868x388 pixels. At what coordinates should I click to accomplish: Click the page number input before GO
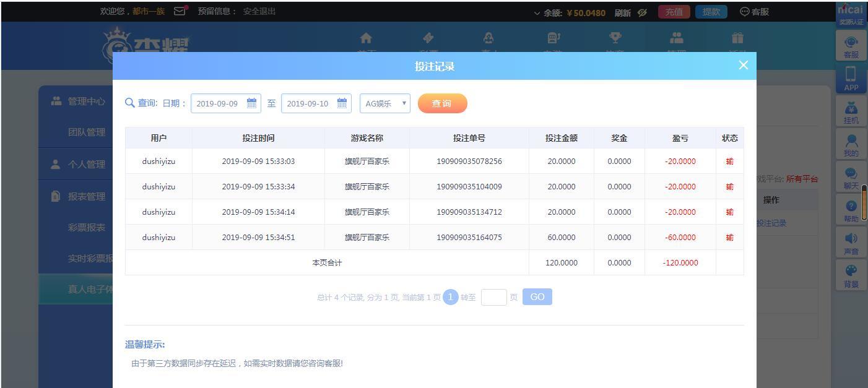(494, 297)
